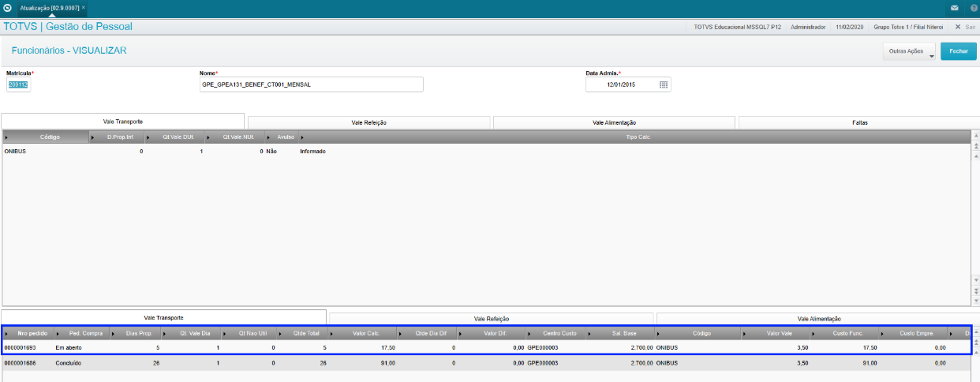The image size is (980, 382).
Task: Select the upper Vale Transporte tab
Action: [x=122, y=122]
